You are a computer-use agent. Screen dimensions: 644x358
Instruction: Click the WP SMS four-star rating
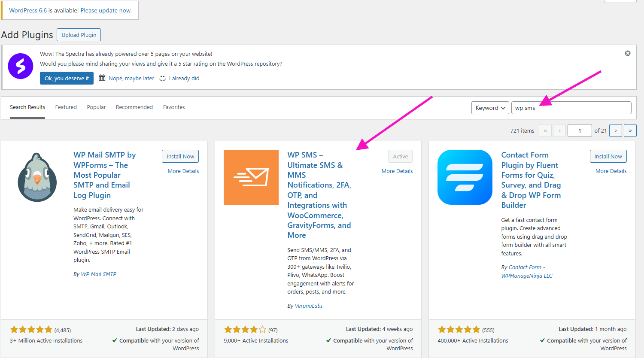tap(245, 330)
